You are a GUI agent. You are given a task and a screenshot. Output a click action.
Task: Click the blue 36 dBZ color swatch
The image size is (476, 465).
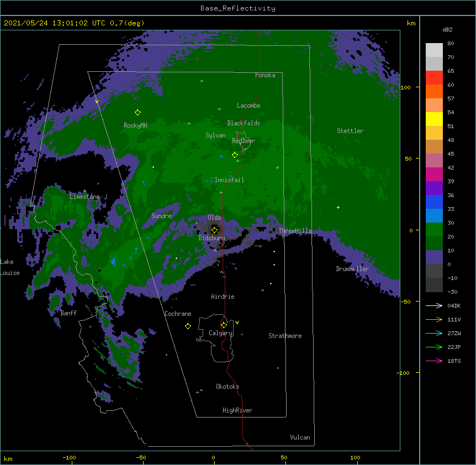[x=434, y=202]
